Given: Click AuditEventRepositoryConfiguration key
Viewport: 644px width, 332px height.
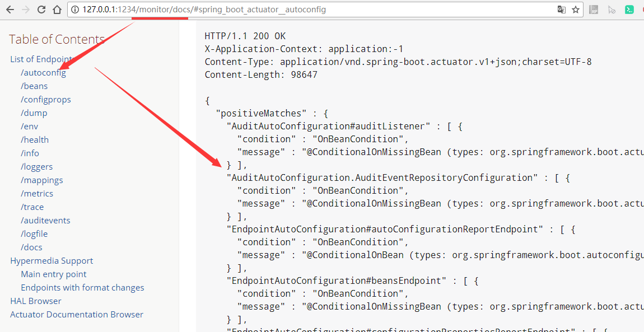Looking at the screenshot, I should 382,177.
